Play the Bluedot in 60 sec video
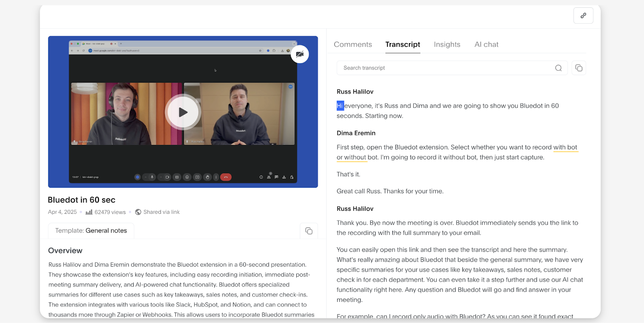Image resolution: width=644 pixels, height=323 pixels. point(183,112)
